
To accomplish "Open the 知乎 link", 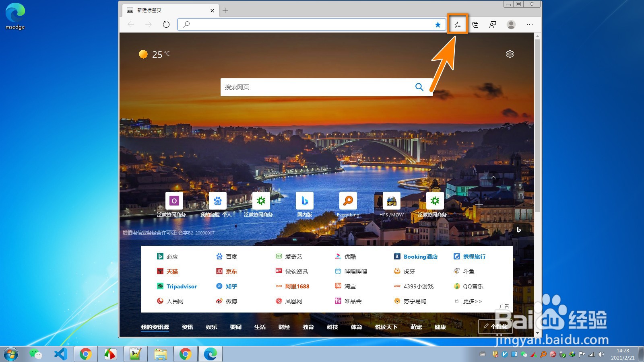I will pyautogui.click(x=227, y=286).
